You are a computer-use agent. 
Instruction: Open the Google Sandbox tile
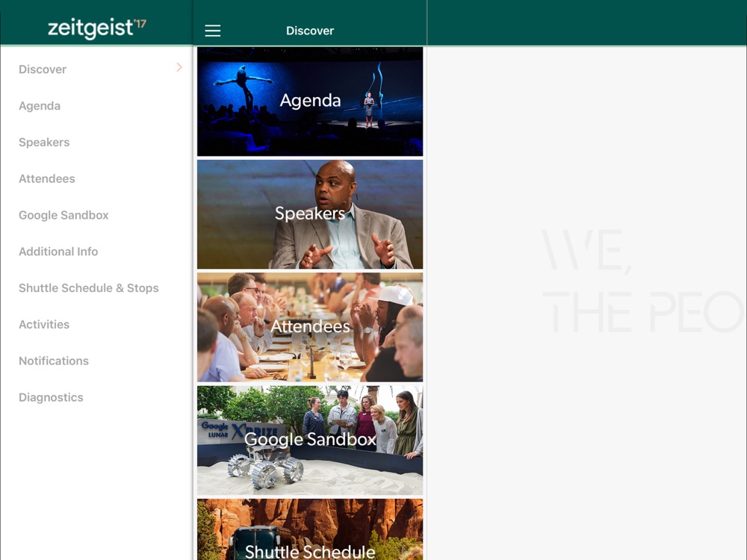tap(310, 440)
